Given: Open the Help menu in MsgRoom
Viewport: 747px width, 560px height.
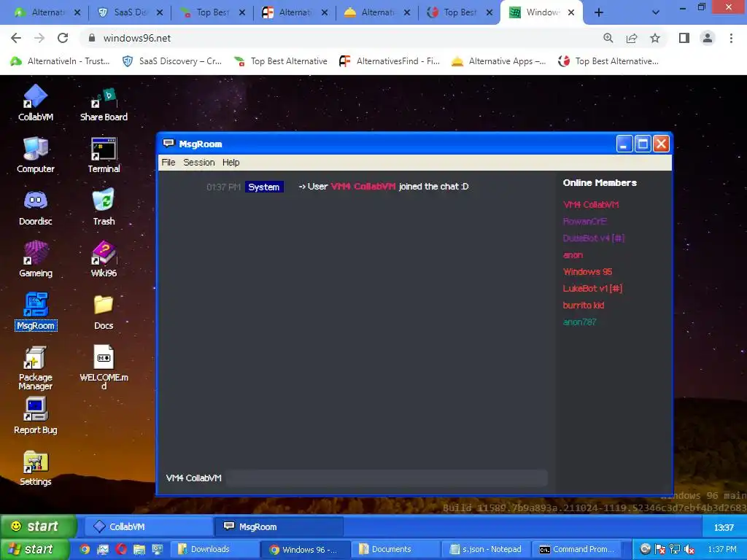Looking at the screenshot, I should pyautogui.click(x=231, y=163).
